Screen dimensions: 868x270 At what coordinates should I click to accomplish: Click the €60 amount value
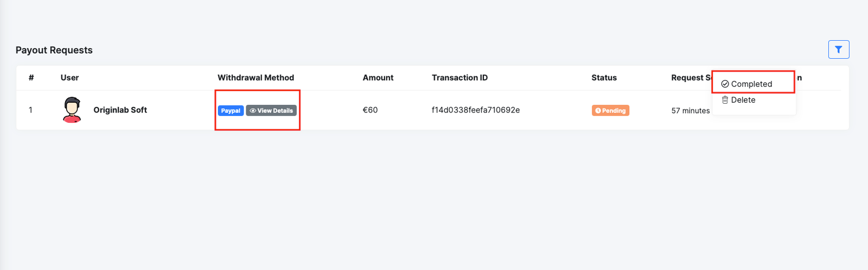pyautogui.click(x=370, y=110)
